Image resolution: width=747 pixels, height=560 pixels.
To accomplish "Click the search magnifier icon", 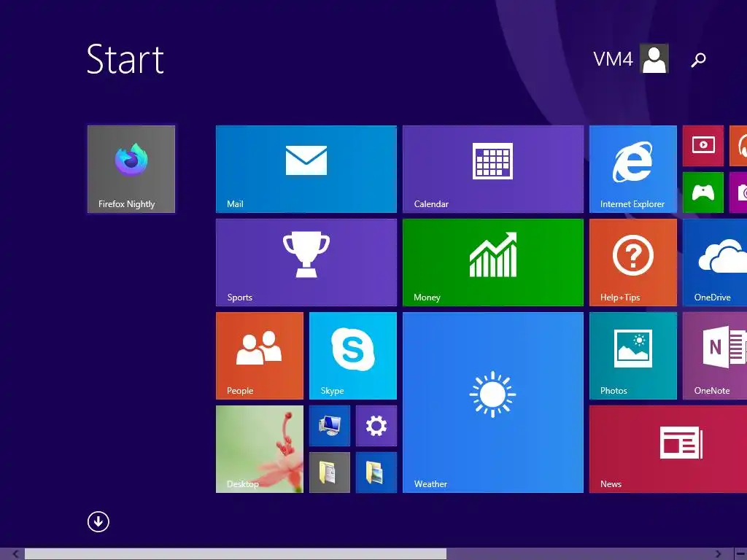I will 698,60.
